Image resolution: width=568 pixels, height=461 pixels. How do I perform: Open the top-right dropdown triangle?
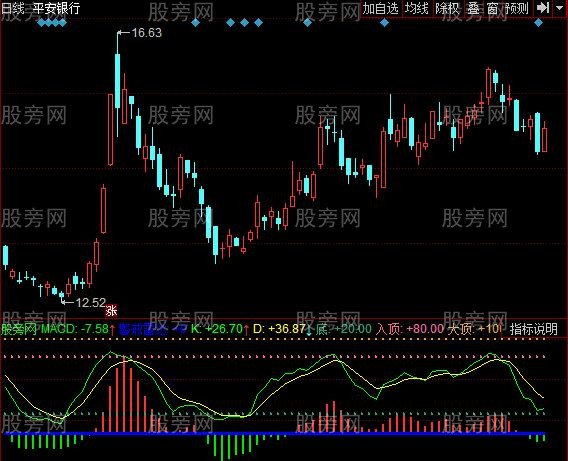tap(560, 8)
